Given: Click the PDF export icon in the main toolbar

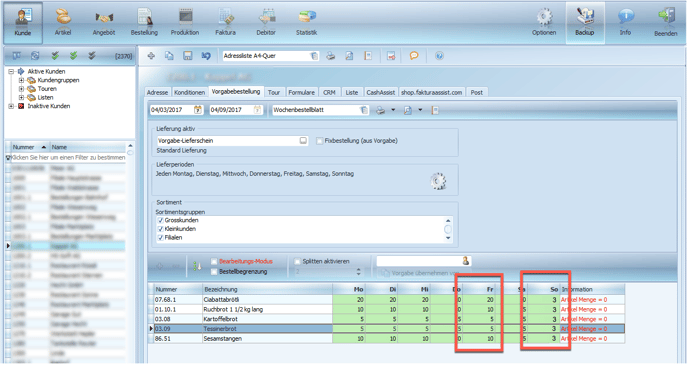Looking at the screenshot, I should pyautogui.click(x=391, y=56).
